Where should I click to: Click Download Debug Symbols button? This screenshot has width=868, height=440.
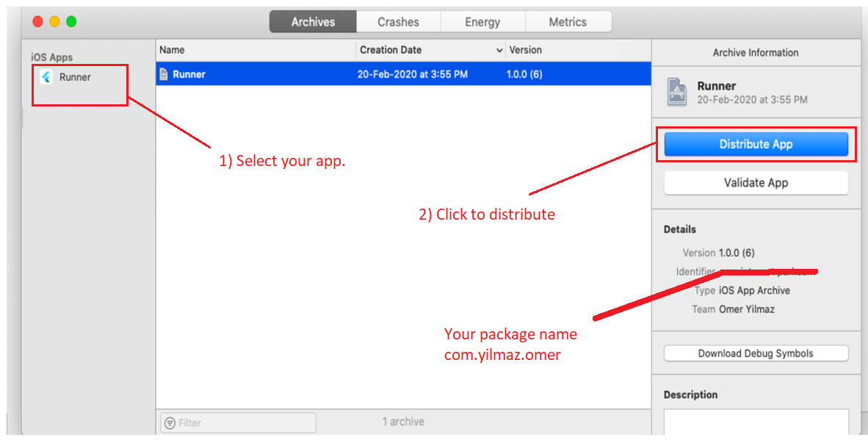pyautogui.click(x=756, y=353)
